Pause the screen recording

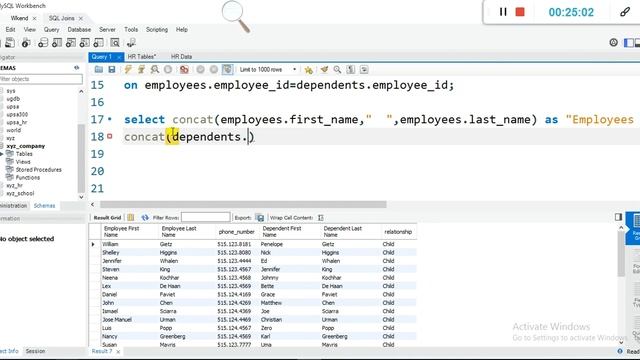(x=503, y=12)
